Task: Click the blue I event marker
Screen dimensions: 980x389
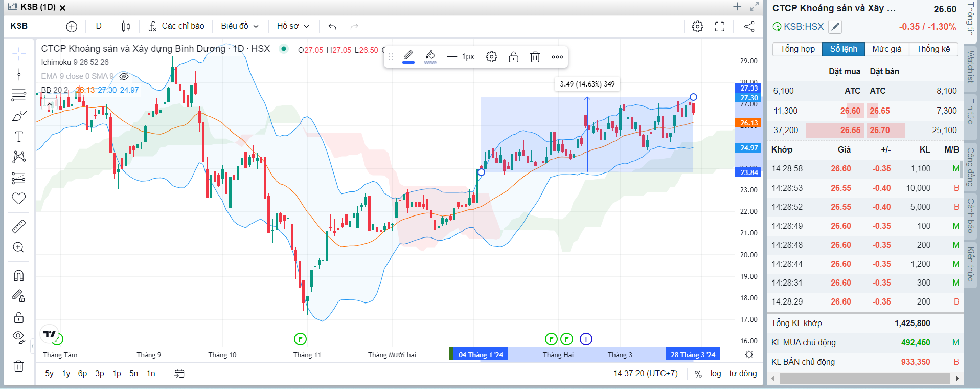Action: click(586, 339)
